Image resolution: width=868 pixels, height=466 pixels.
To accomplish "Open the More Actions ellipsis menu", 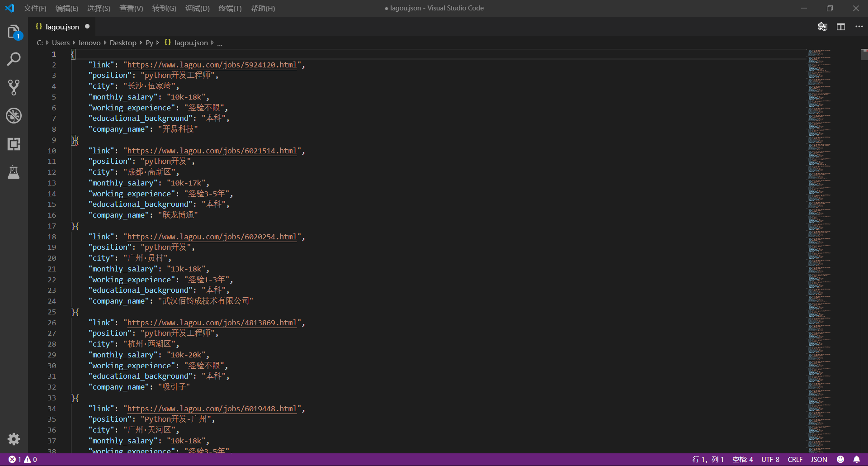I will (x=859, y=27).
